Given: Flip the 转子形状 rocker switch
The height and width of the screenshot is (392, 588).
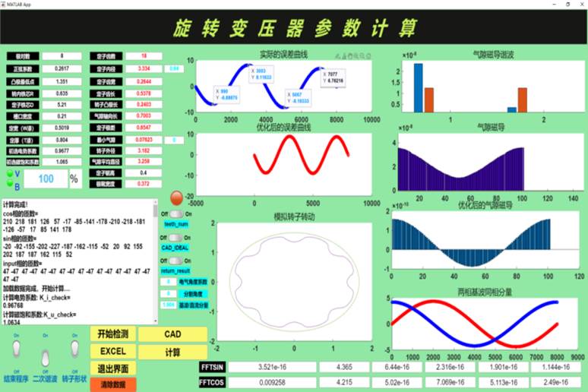Looking at the screenshot, I should coord(74,347).
